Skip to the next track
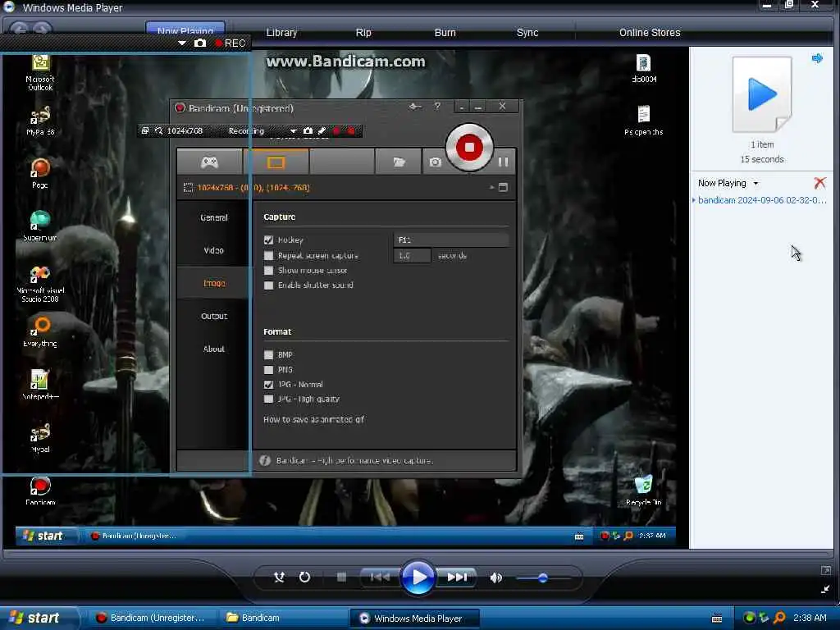Image resolution: width=840 pixels, height=630 pixels. (x=456, y=577)
